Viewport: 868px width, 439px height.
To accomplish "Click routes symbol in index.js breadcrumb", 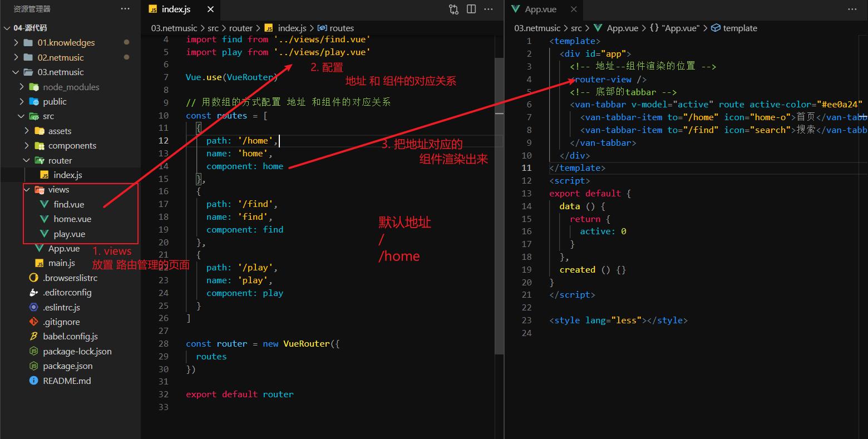I will 336,28.
